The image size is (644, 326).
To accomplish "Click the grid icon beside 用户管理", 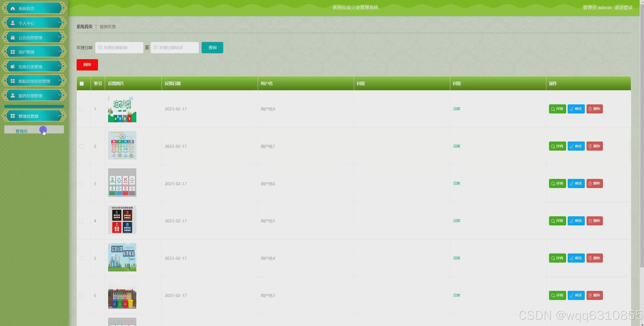I will (x=13, y=52).
